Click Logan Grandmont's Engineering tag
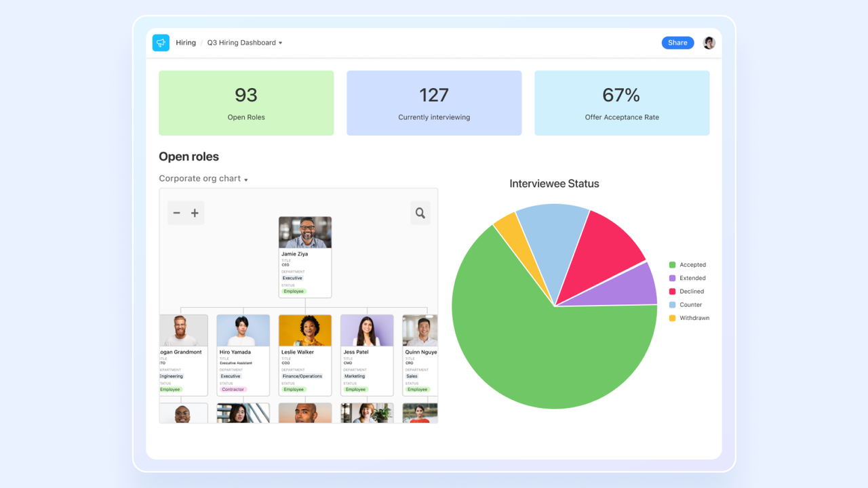This screenshot has width=868, height=488. [172, 376]
